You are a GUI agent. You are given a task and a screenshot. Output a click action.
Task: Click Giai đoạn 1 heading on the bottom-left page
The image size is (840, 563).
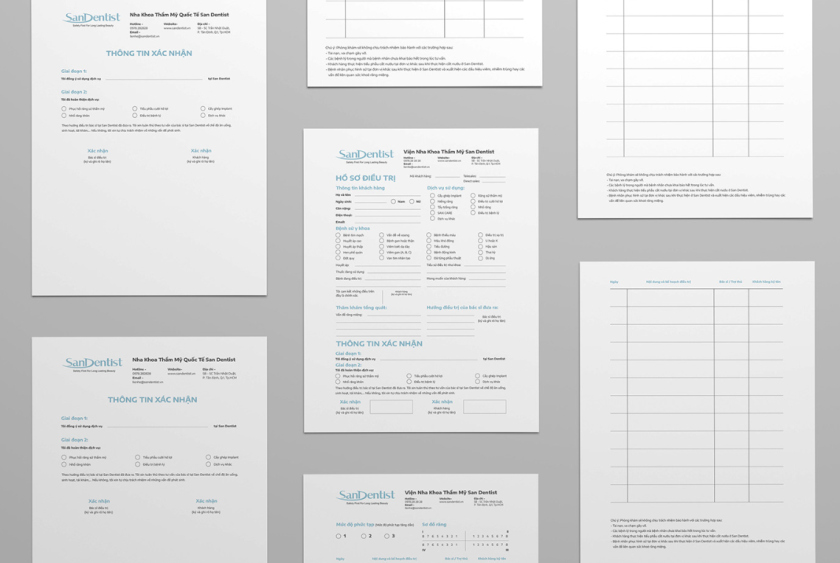[74, 418]
